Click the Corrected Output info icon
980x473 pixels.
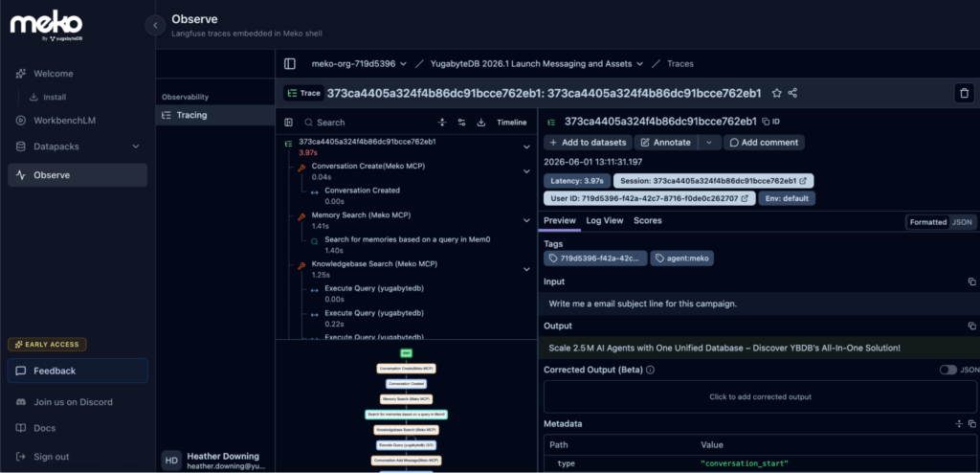tap(650, 370)
